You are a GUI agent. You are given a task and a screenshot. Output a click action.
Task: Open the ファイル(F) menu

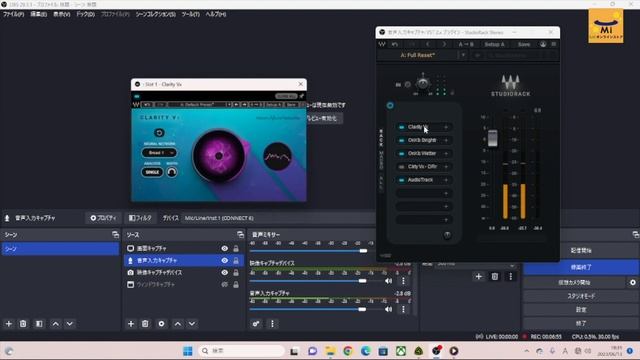13,14
